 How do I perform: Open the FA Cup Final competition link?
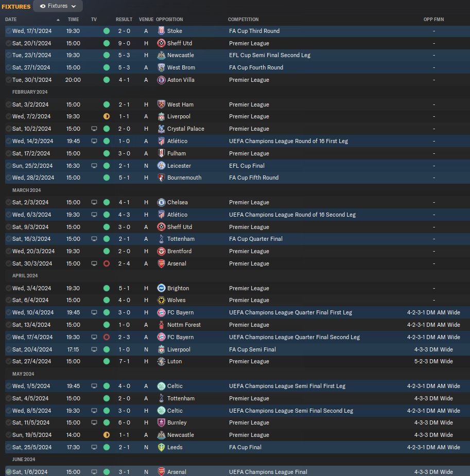point(246,447)
